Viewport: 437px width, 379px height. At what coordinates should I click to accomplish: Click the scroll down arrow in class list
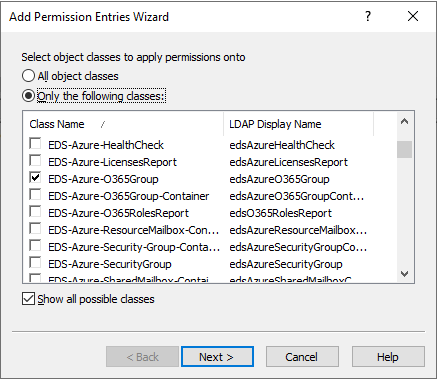[x=404, y=274]
